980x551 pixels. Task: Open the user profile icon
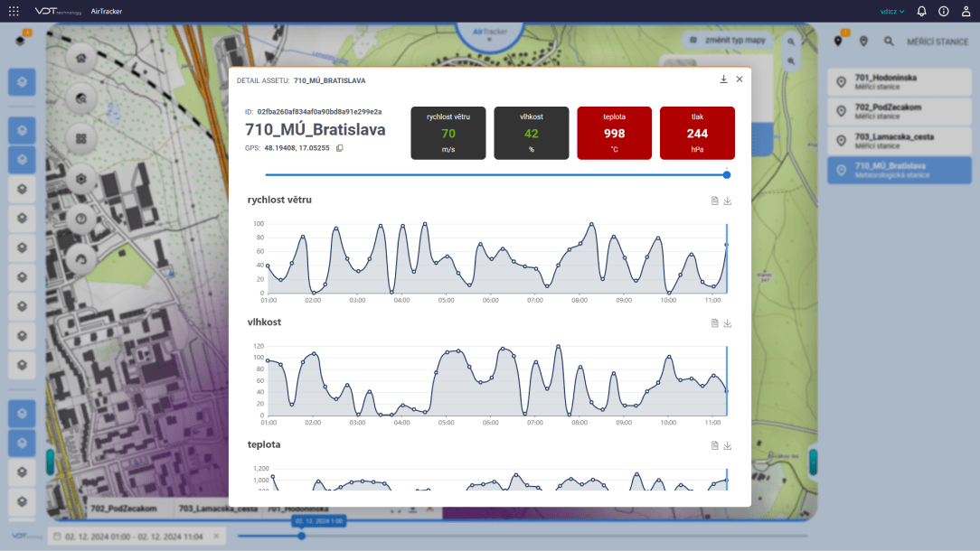[x=966, y=12]
